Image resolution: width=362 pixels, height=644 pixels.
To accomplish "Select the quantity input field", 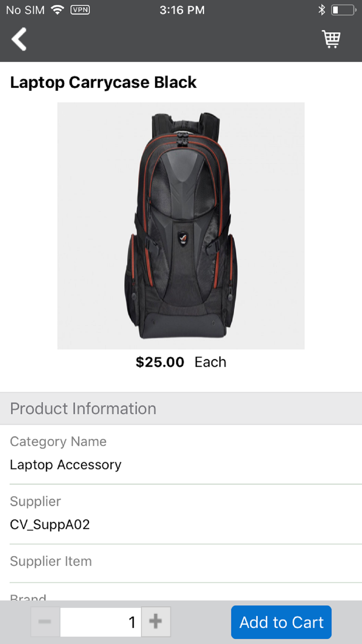I will (101, 622).
